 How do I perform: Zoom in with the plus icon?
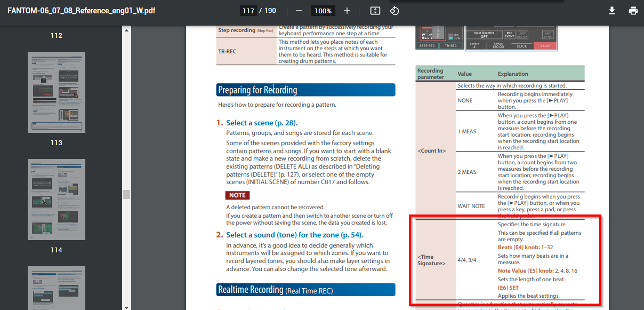[347, 11]
